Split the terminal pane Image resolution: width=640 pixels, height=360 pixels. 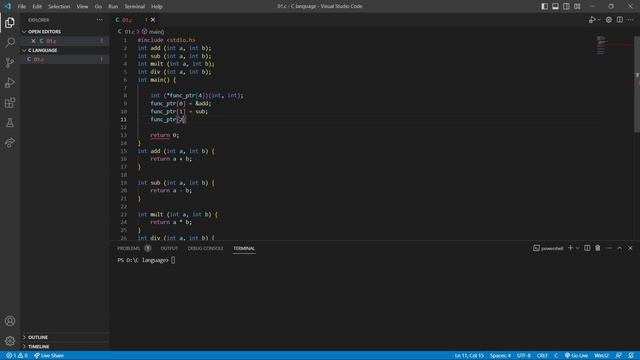pos(587,248)
